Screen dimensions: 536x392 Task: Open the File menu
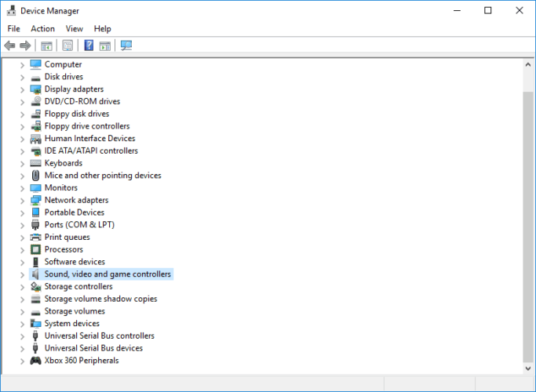[13, 29]
